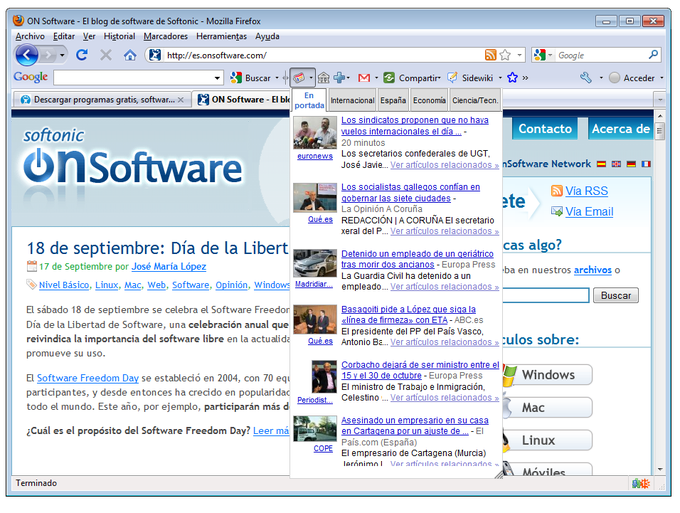This screenshot has width=680, height=513.
Task: Open the address bar history dropdown
Action: 519,55
